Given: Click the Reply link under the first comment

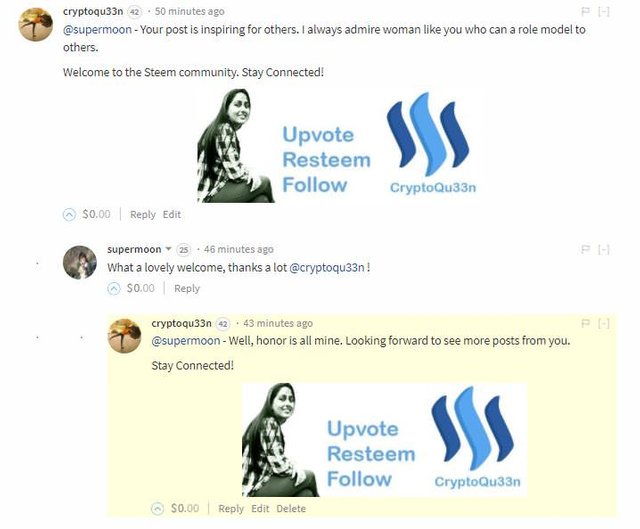Looking at the screenshot, I should click(143, 214).
